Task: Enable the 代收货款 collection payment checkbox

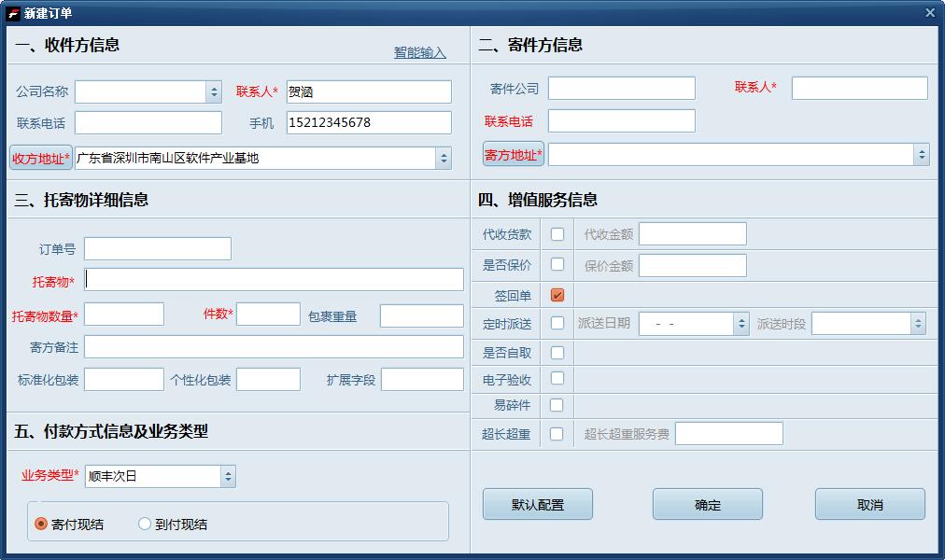Action: click(x=557, y=233)
